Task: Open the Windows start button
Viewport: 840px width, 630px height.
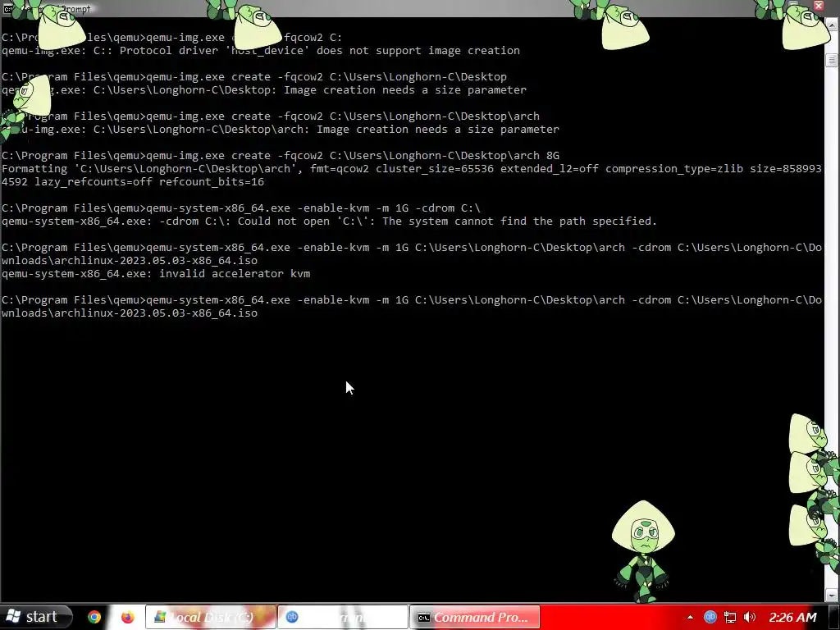Action: coord(35,617)
